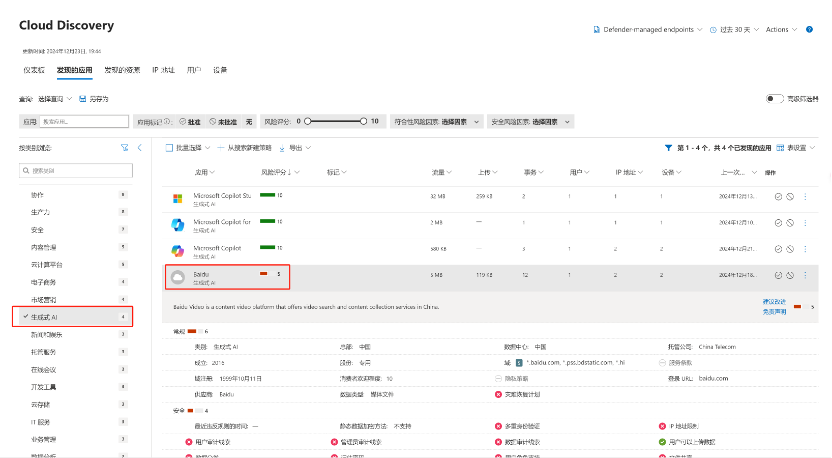Switch to the 设备 tab
Screen dimensions: 832x458
click(220, 70)
